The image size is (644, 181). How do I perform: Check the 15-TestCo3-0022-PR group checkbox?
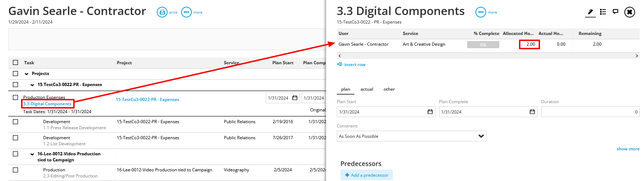pos(15,85)
